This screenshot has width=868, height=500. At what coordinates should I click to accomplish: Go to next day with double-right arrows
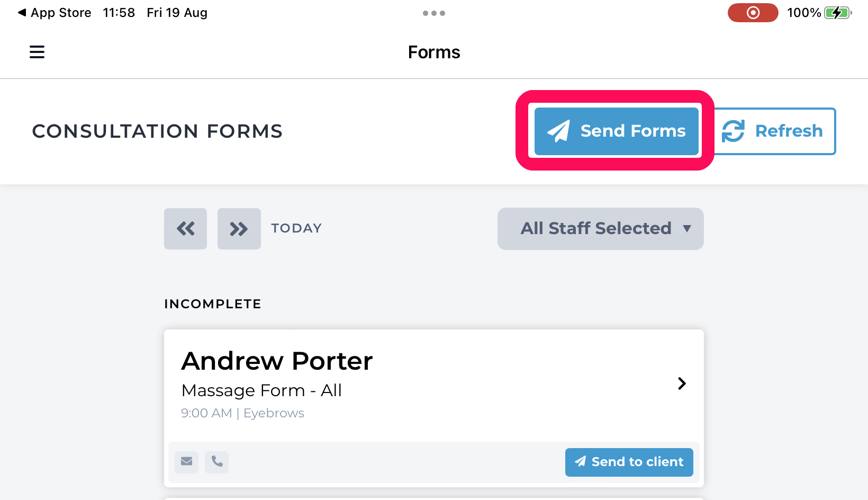coord(239,229)
